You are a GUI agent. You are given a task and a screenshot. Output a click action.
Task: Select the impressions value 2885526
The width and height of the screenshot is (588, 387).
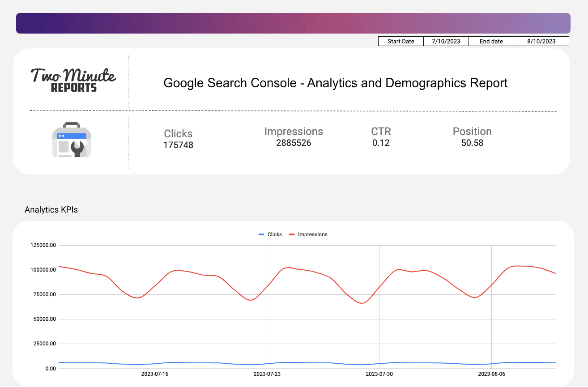(294, 143)
